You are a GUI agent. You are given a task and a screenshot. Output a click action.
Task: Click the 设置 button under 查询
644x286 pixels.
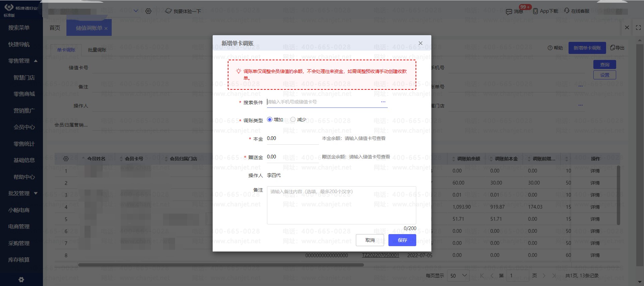605,75
